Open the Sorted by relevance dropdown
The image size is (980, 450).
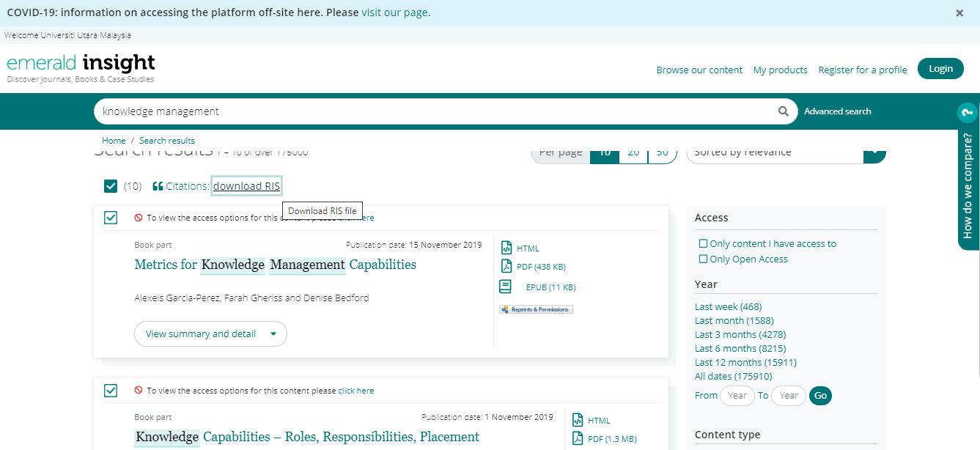point(785,152)
